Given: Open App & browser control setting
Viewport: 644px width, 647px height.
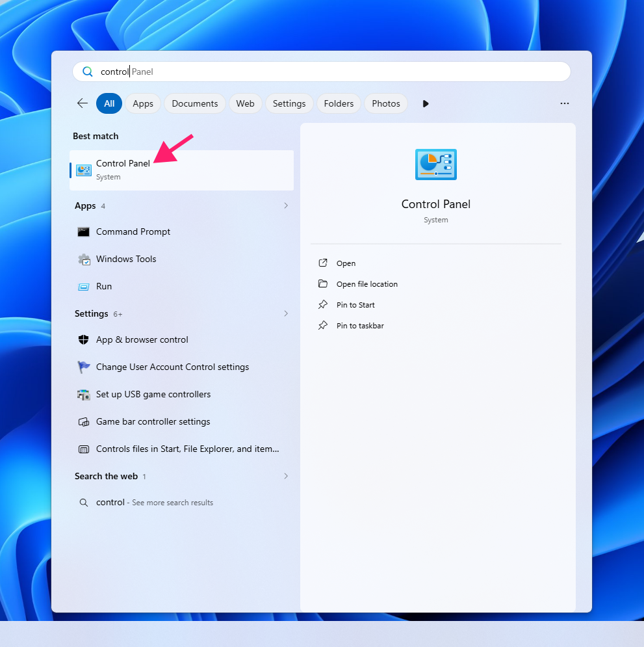Looking at the screenshot, I should click(x=181, y=339).
